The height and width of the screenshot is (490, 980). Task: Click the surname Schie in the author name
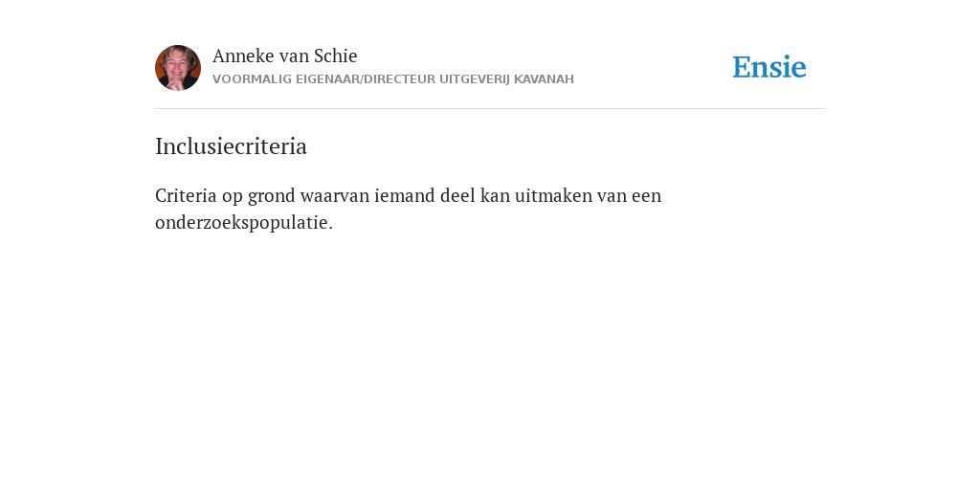(x=335, y=56)
